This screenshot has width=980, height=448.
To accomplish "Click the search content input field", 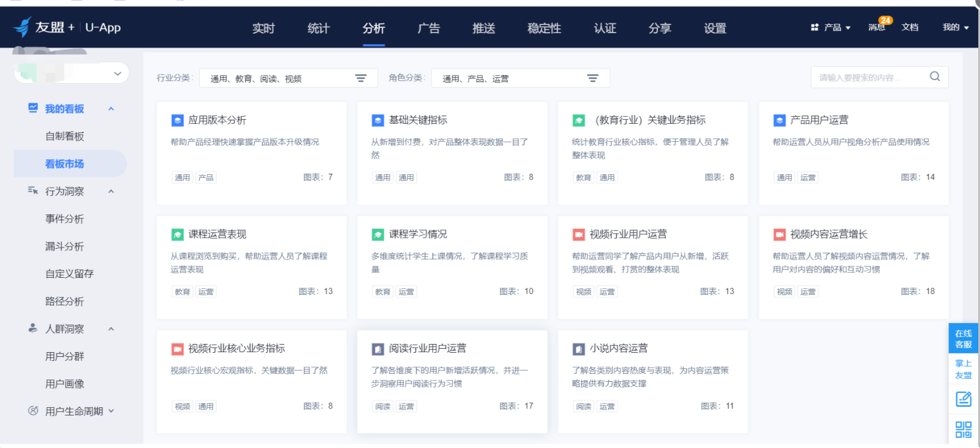I will pyautogui.click(x=868, y=77).
